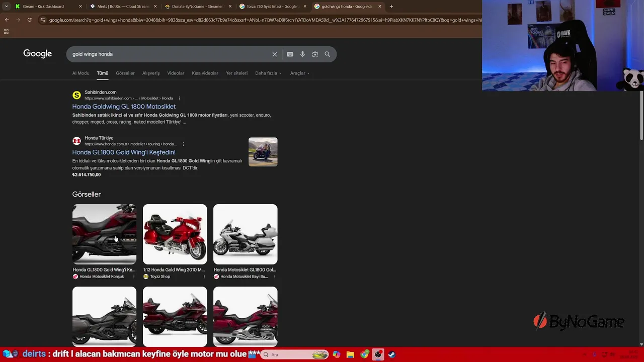Open the Honda Motosiklet Bayi Bu... silver bike image

pyautogui.click(x=245, y=234)
